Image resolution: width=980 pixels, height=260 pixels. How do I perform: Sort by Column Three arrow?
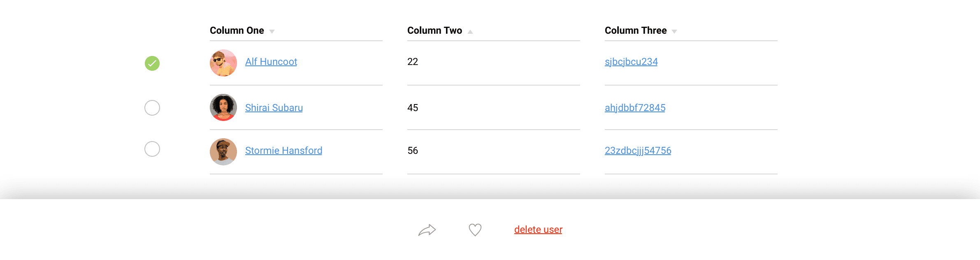674,32
